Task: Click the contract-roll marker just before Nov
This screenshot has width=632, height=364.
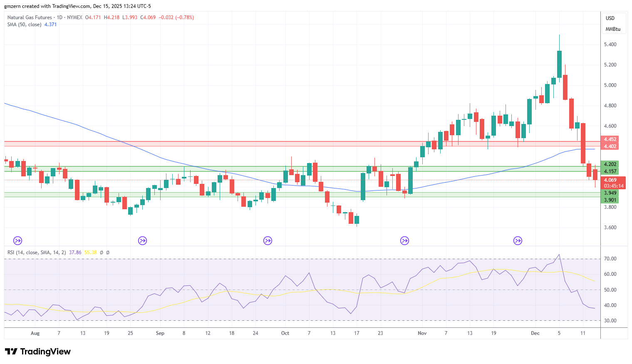Action: tap(404, 240)
